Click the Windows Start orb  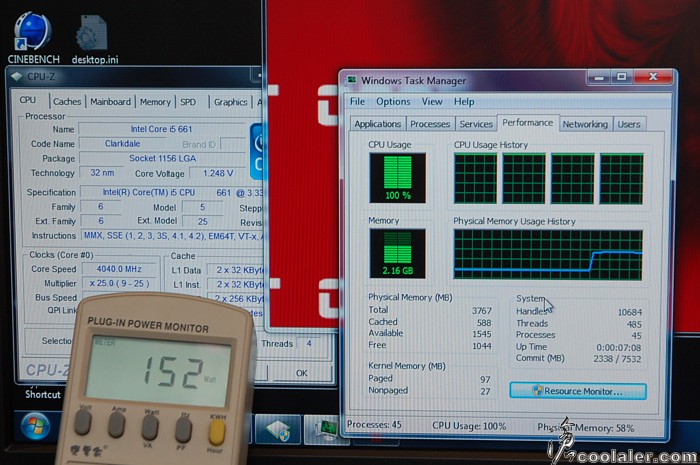coord(35,426)
